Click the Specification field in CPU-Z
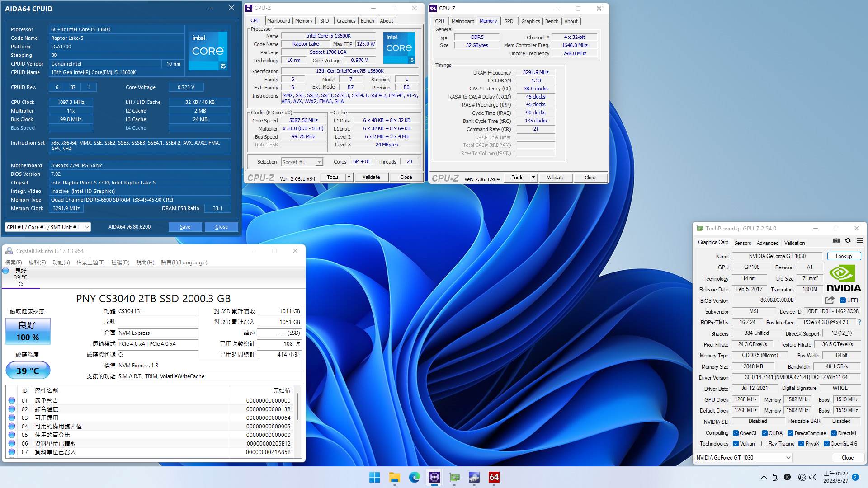Screen dimensions: 868x488 (x=350, y=71)
